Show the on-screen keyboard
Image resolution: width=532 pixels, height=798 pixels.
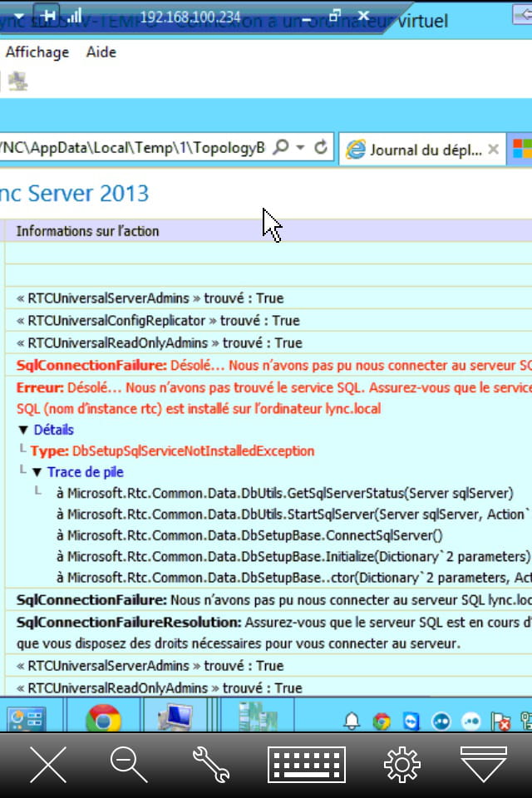click(x=307, y=765)
